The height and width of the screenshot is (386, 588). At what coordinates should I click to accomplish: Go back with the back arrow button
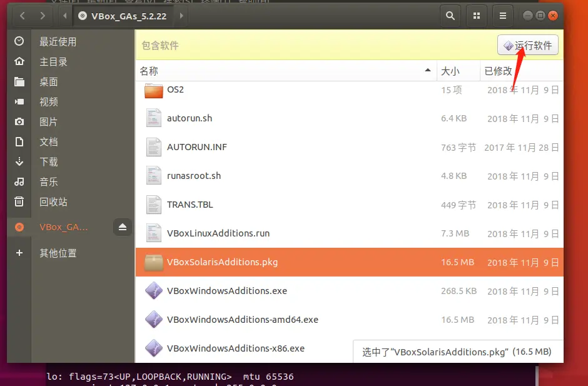click(x=22, y=16)
